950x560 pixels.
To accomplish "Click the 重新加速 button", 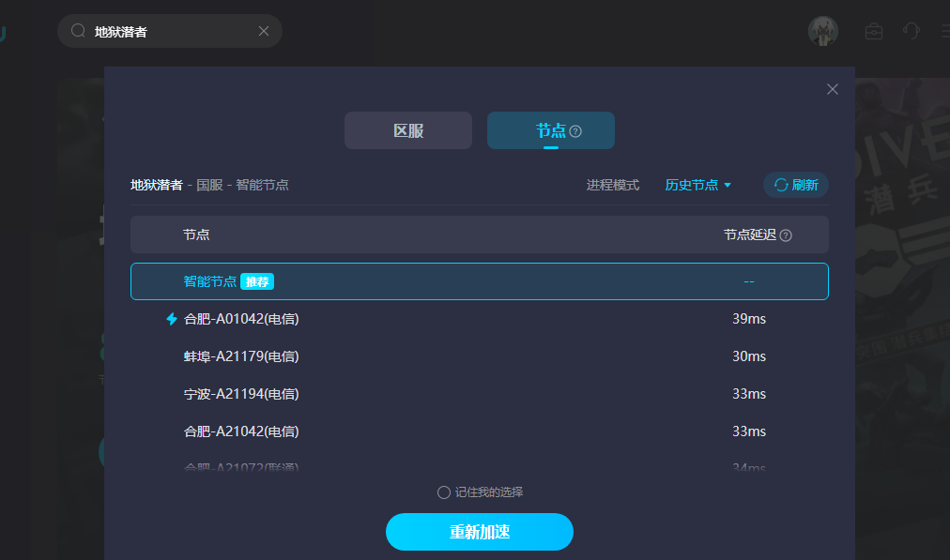I will pyautogui.click(x=480, y=532).
